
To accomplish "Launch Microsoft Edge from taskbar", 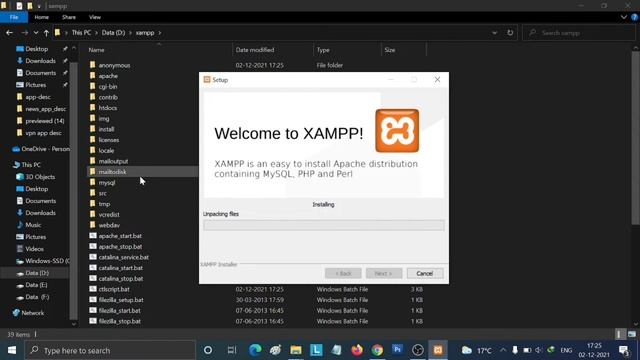I will (255, 350).
